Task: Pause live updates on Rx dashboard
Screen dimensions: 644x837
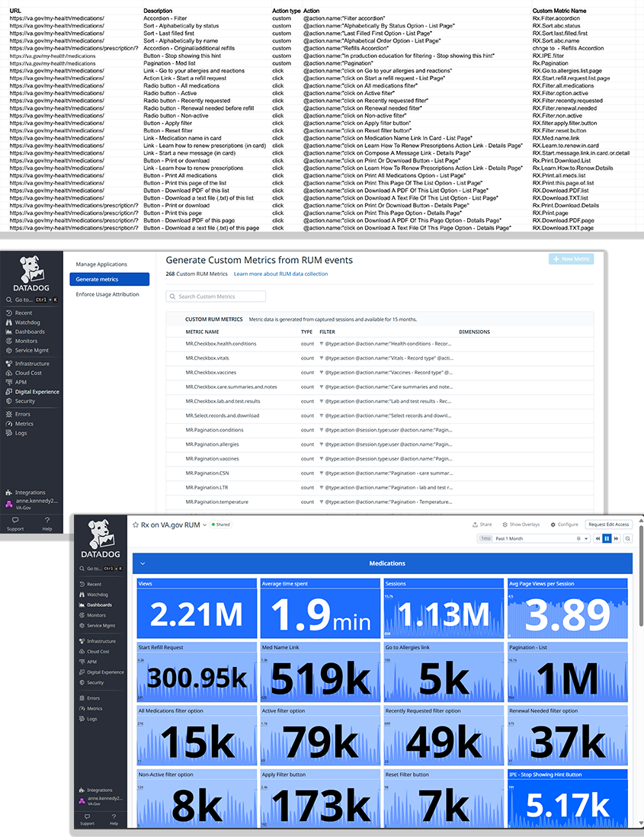Action: (607, 539)
